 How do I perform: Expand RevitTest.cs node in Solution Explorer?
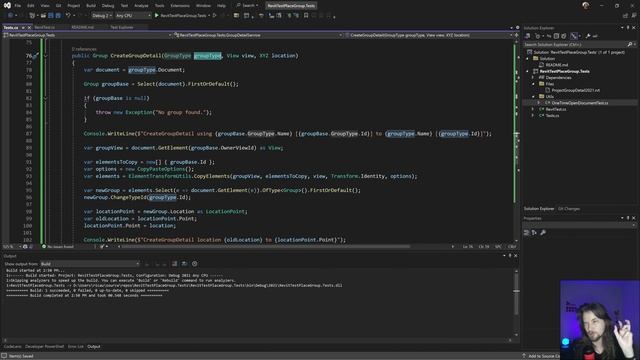[533, 109]
